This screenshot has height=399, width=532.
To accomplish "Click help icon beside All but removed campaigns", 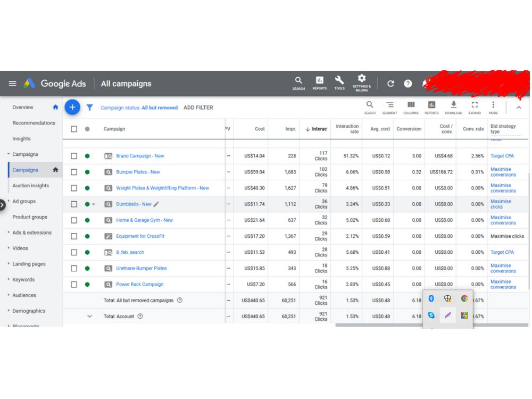I will click(180, 300).
